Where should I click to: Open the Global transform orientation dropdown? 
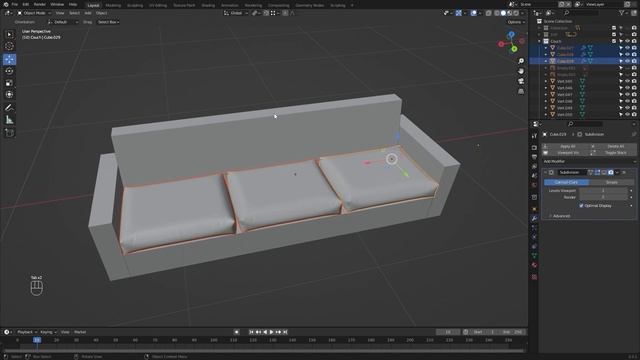pyautogui.click(x=236, y=13)
